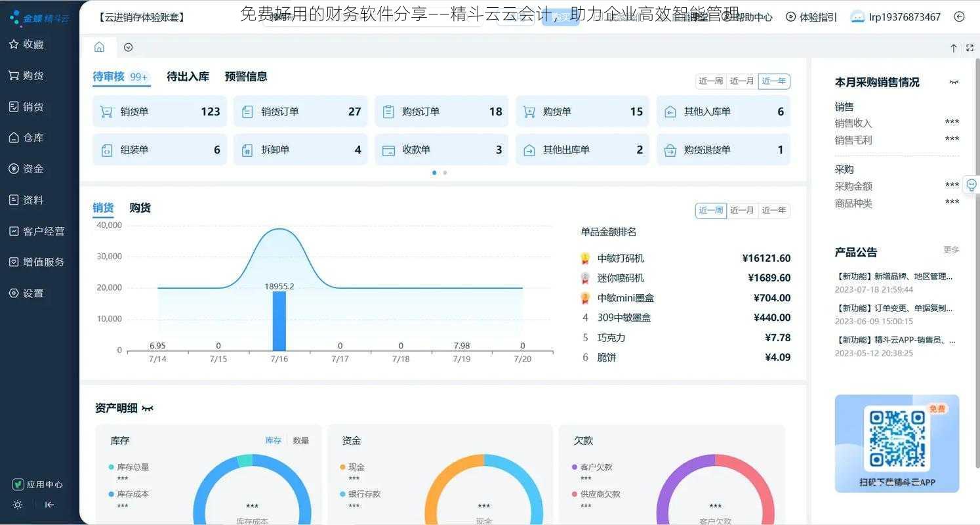This screenshot has height=525, width=980.
Task: Open announcement 订单变更、单据复制
Action: click(x=894, y=308)
